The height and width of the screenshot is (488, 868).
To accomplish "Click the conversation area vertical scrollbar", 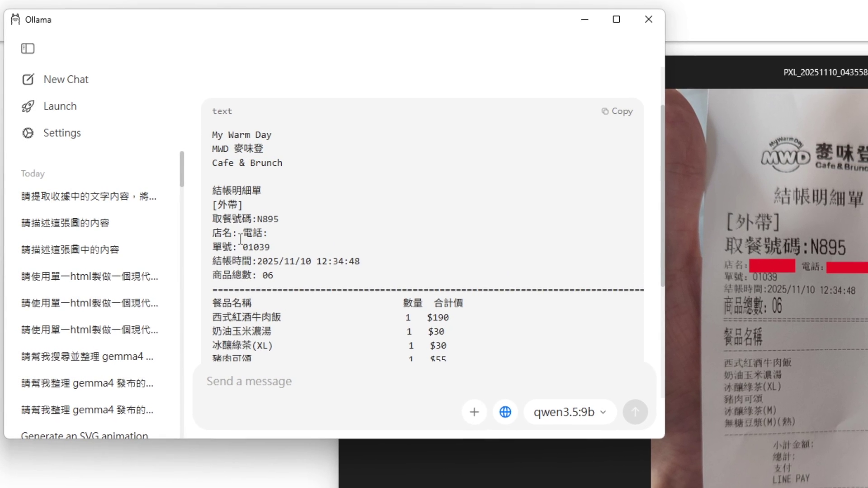I will [662, 195].
